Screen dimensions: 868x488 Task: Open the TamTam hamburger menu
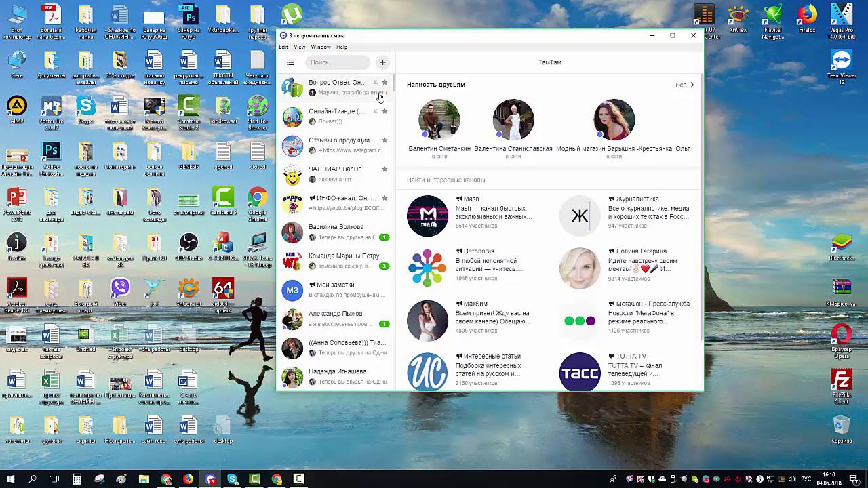click(290, 62)
